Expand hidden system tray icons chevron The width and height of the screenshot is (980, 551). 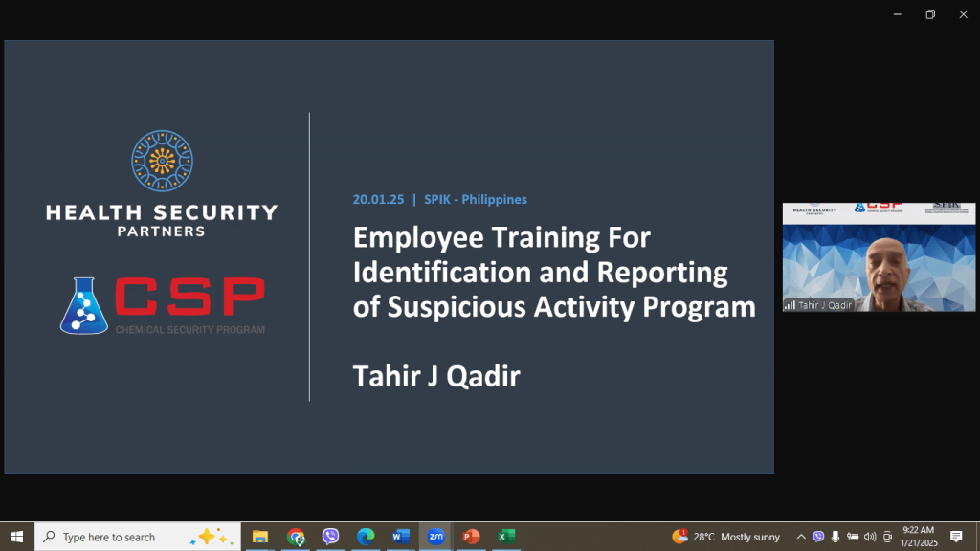801,537
